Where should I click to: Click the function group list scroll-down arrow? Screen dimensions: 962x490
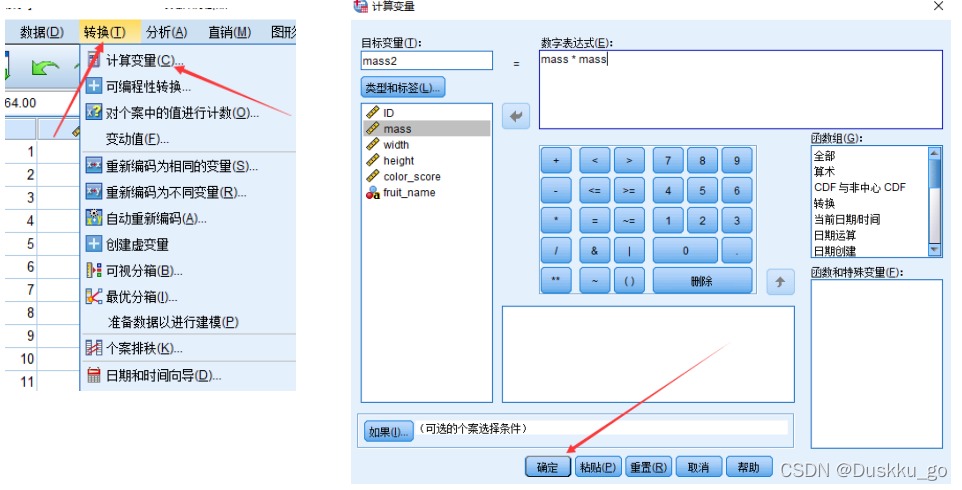[934, 250]
